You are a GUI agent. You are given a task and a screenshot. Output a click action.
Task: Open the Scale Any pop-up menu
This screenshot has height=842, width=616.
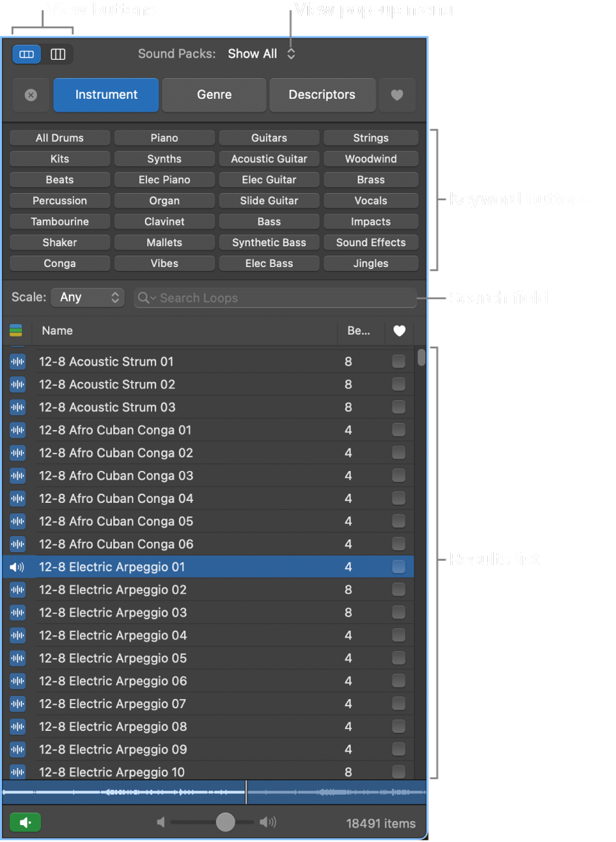[x=88, y=298]
